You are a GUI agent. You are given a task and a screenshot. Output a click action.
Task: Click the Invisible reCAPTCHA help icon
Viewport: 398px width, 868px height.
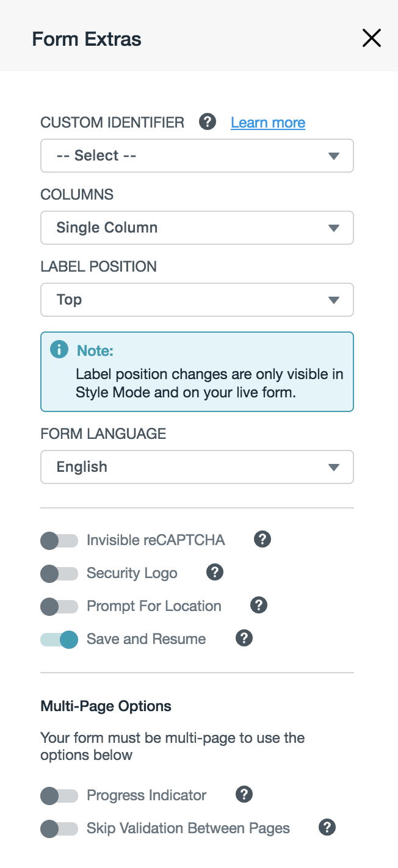click(262, 539)
